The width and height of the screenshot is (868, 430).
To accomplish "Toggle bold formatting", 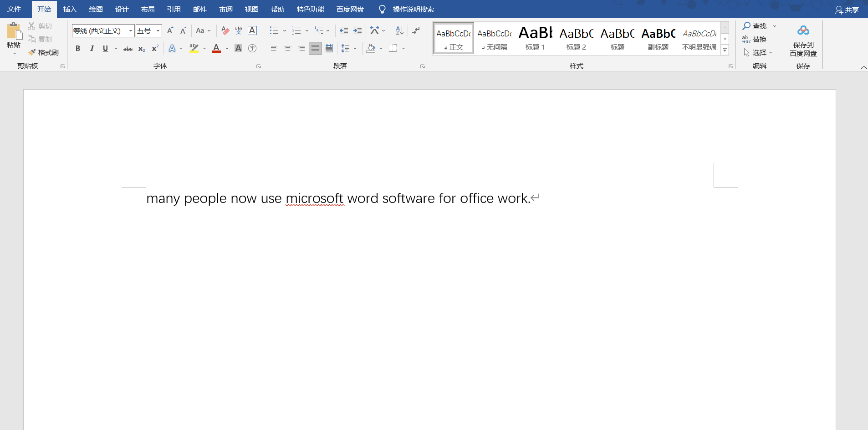I will pos(78,48).
